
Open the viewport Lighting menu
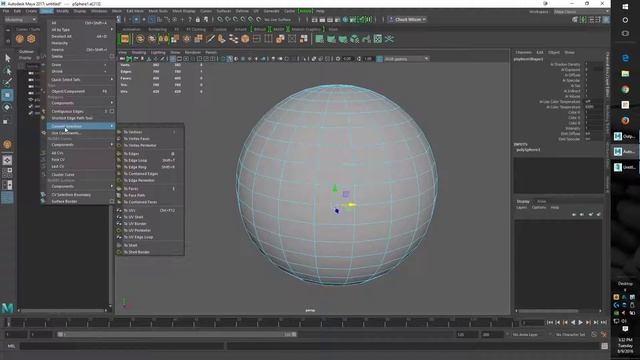158,52
